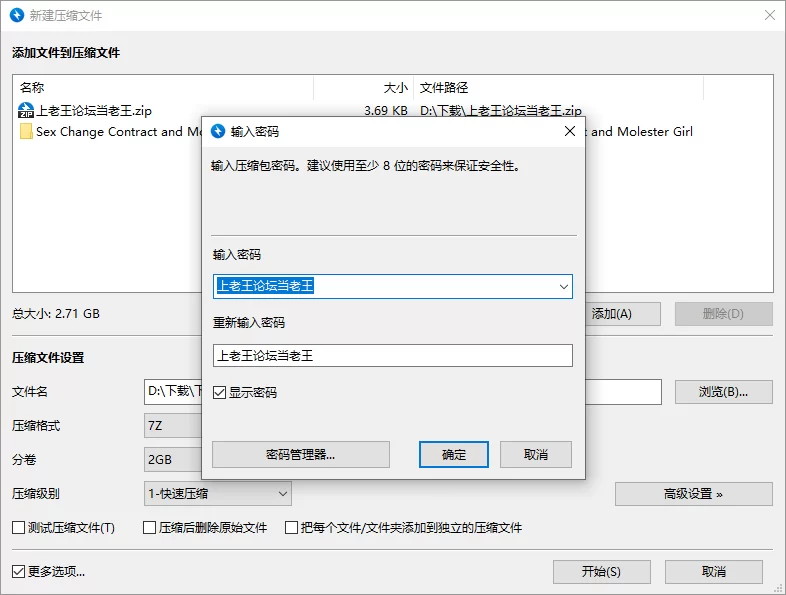
Task: Sort by the 名称 column header
Action: coord(163,88)
